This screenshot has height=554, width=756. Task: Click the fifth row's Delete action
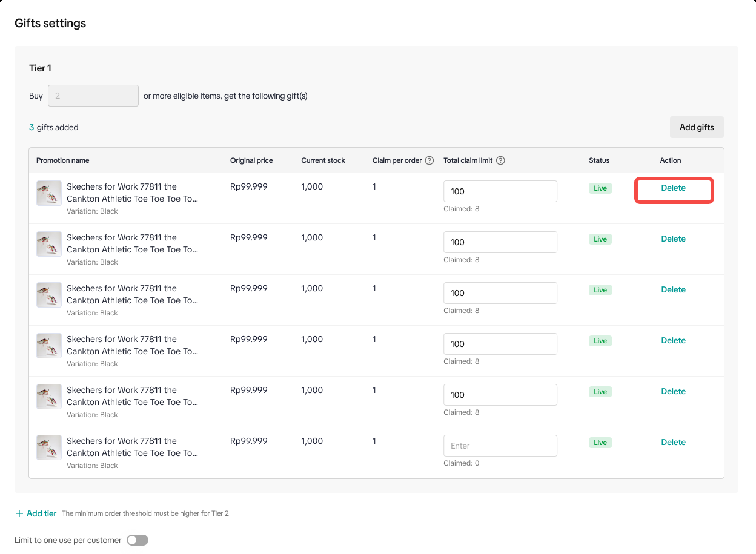pos(673,392)
